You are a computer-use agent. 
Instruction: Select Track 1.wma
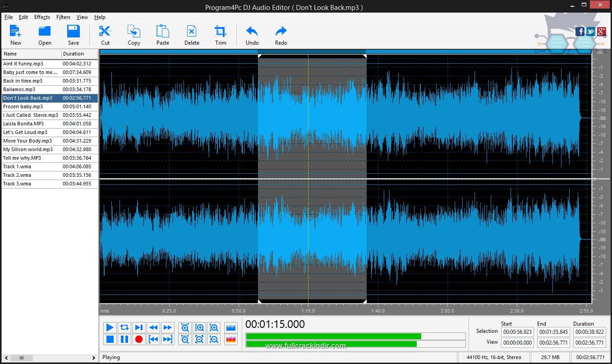coord(50,166)
